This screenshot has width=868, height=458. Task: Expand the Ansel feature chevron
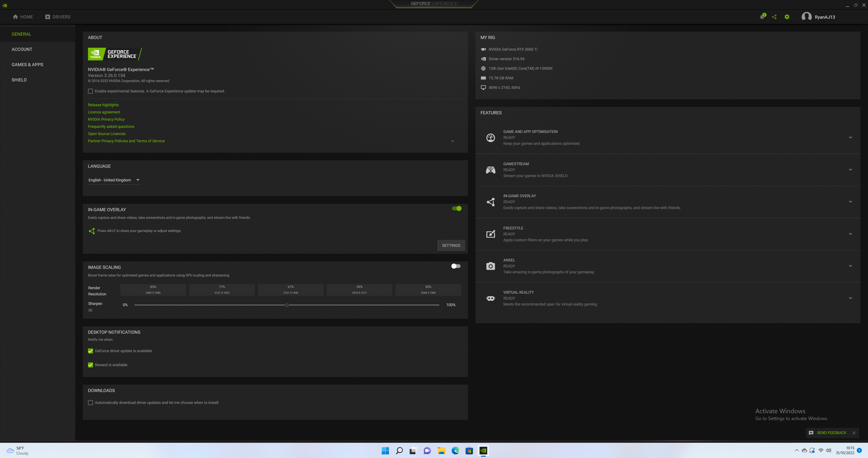[x=850, y=266]
